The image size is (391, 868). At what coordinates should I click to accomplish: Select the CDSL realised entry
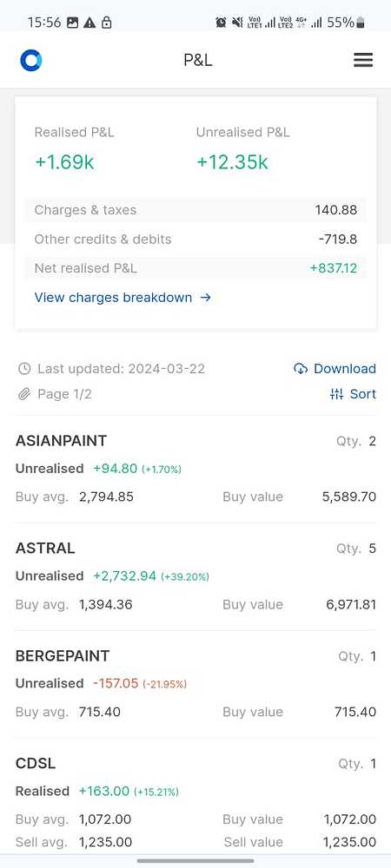coord(195,803)
